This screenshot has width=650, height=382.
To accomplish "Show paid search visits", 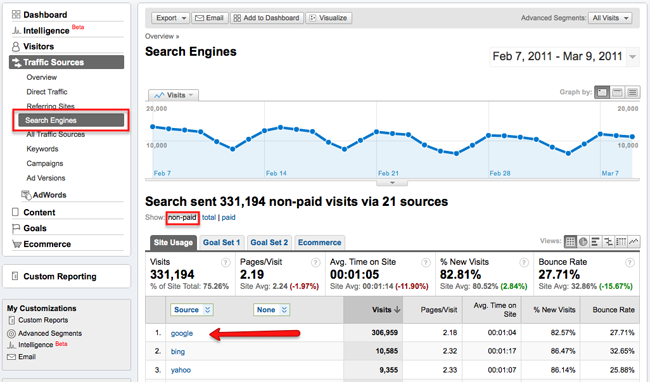I will click(228, 218).
